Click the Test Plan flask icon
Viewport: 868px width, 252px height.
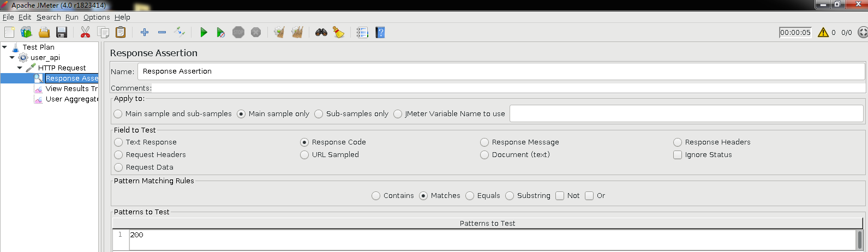pos(16,47)
